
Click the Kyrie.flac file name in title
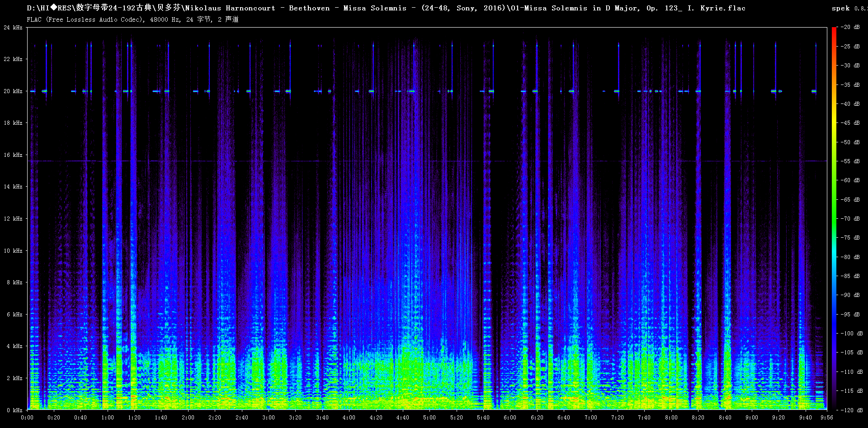(x=722, y=8)
